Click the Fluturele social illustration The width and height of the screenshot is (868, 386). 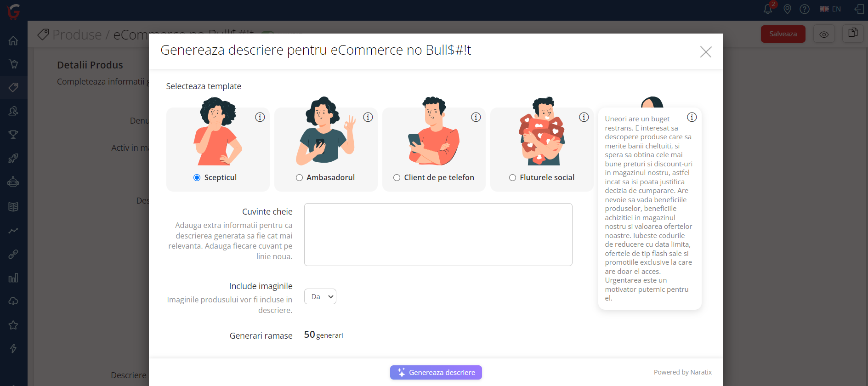(x=542, y=131)
